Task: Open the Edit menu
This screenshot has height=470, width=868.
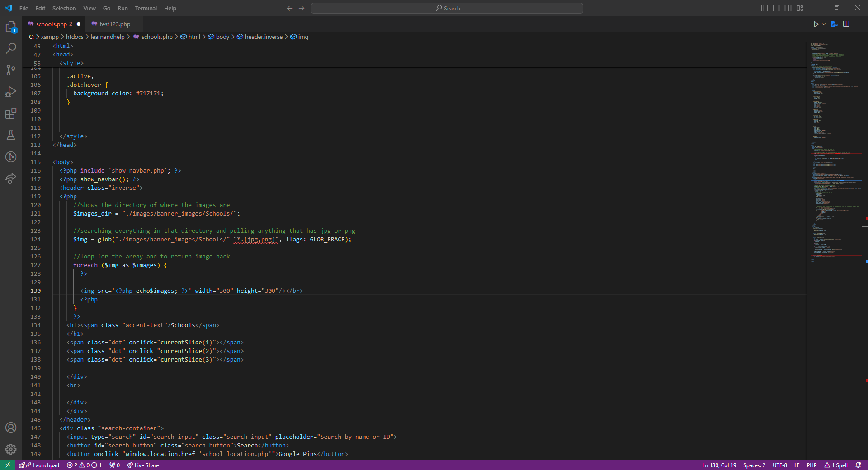Action: click(x=40, y=8)
